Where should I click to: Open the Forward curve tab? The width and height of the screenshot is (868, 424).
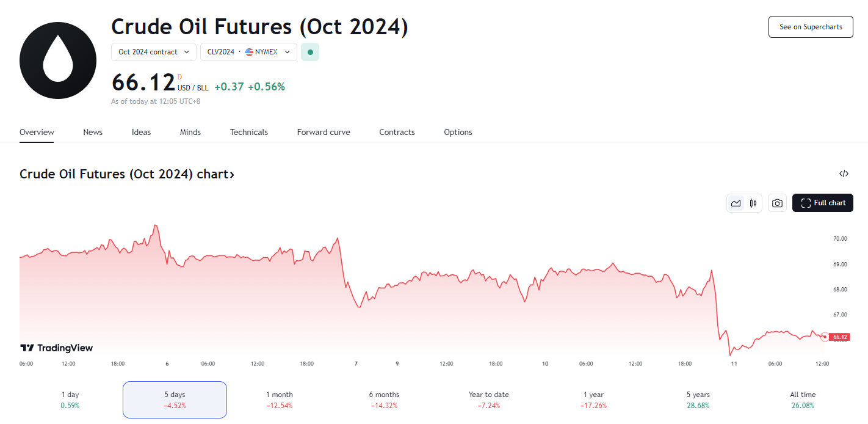pos(324,133)
